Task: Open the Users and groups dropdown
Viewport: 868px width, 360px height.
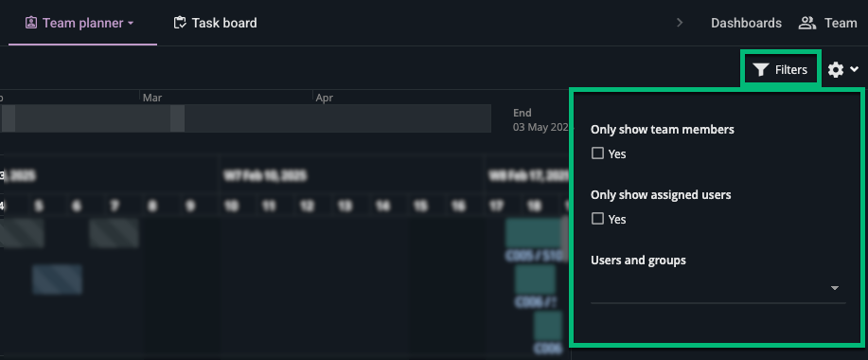Action: [x=718, y=289]
